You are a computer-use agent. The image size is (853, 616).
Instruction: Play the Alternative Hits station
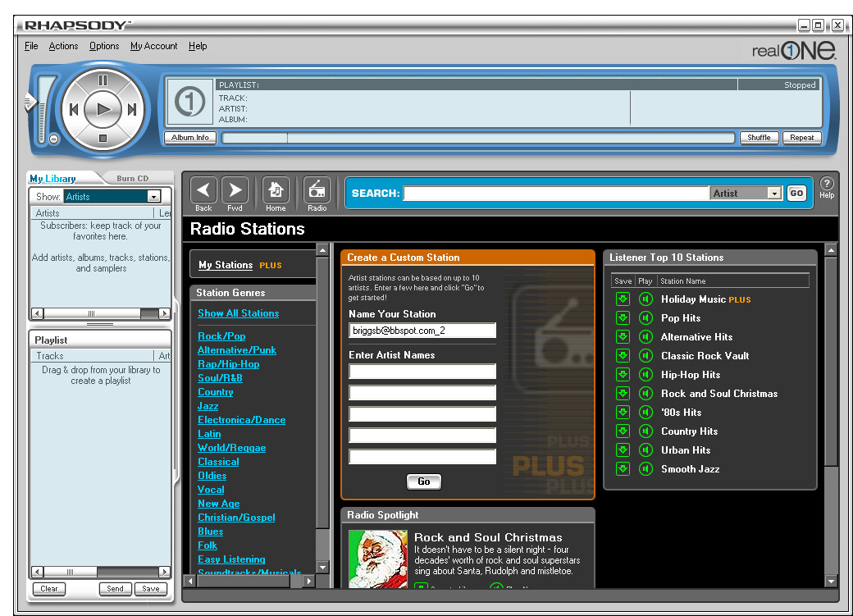point(645,337)
